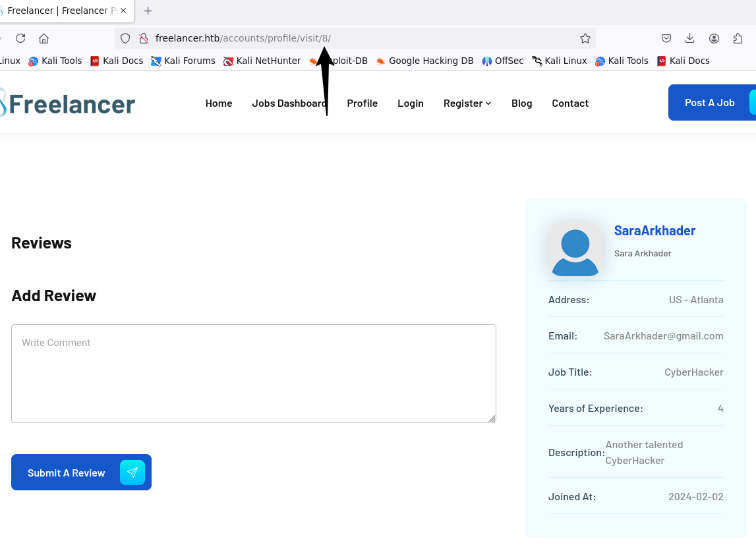Bookmark this page with the star icon
Screen dimensions: 756x549
[x=585, y=38]
